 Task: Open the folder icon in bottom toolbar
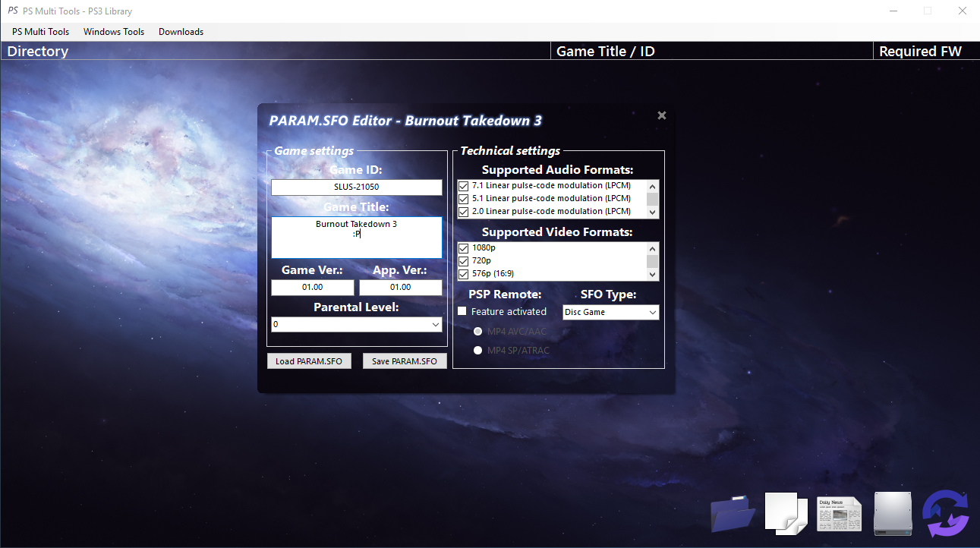coord(733,513)
